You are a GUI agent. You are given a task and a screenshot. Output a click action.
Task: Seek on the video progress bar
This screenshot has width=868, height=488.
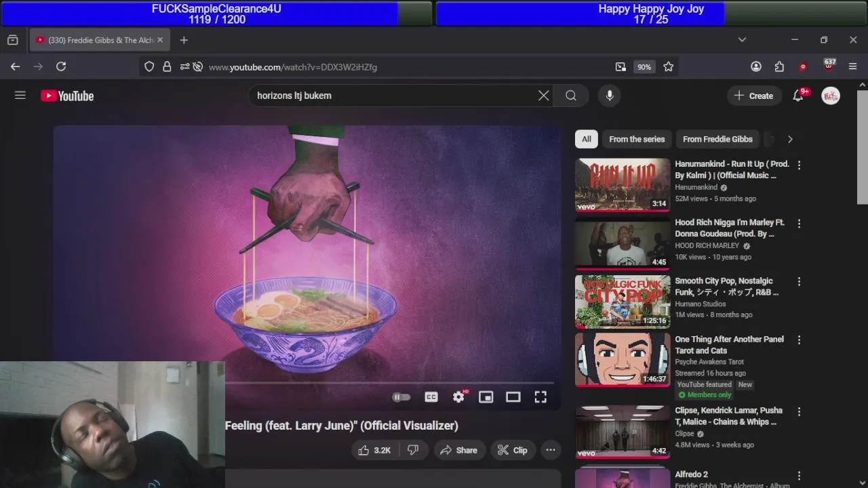pos(389,383)
